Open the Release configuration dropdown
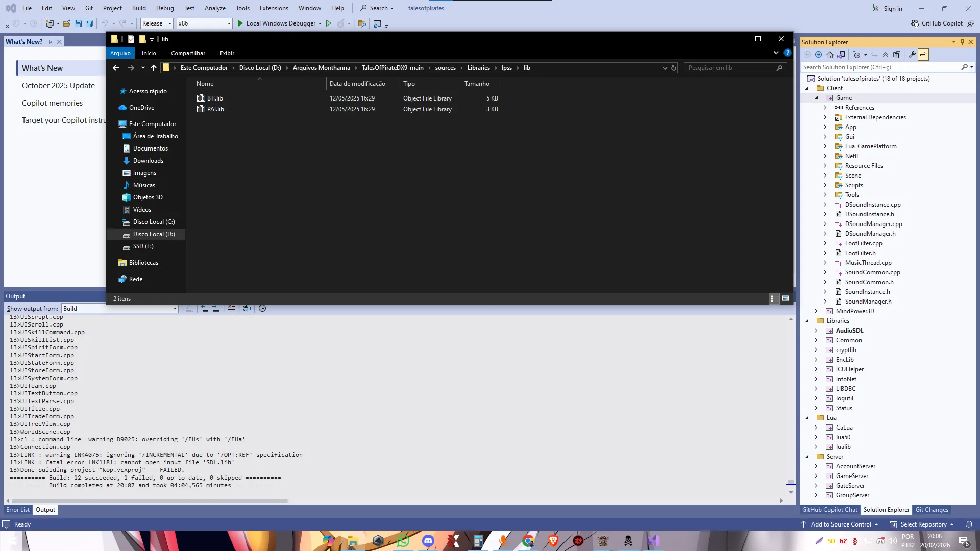This screenshot has width=980, height=551. [x=157, y=23]
